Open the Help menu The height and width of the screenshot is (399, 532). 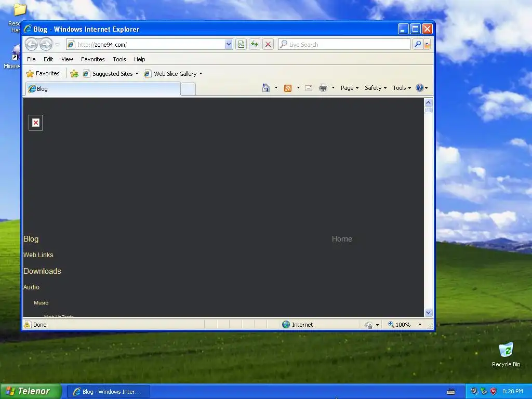(x=139, y=59)
